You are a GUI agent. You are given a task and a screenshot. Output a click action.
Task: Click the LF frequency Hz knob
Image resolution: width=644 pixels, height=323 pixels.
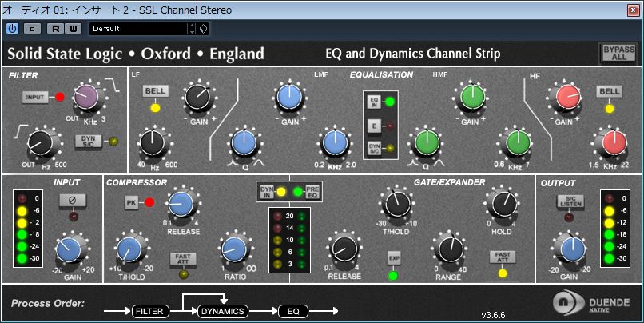[152, 144]
